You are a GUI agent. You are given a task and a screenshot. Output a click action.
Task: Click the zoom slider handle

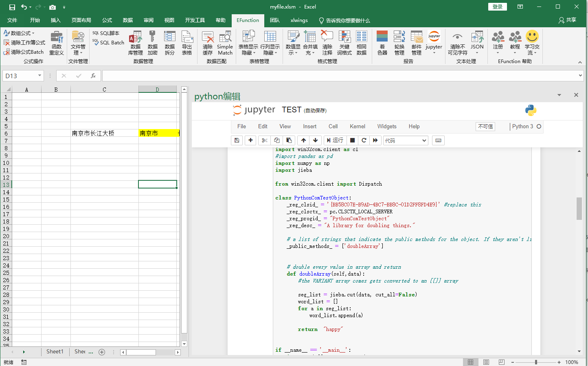[x=536, y=362]
